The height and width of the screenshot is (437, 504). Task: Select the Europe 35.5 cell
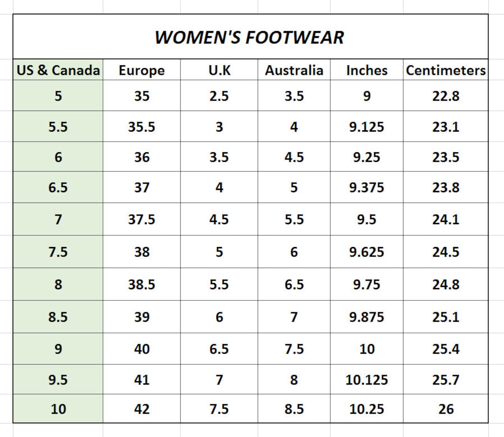point(142,126)
